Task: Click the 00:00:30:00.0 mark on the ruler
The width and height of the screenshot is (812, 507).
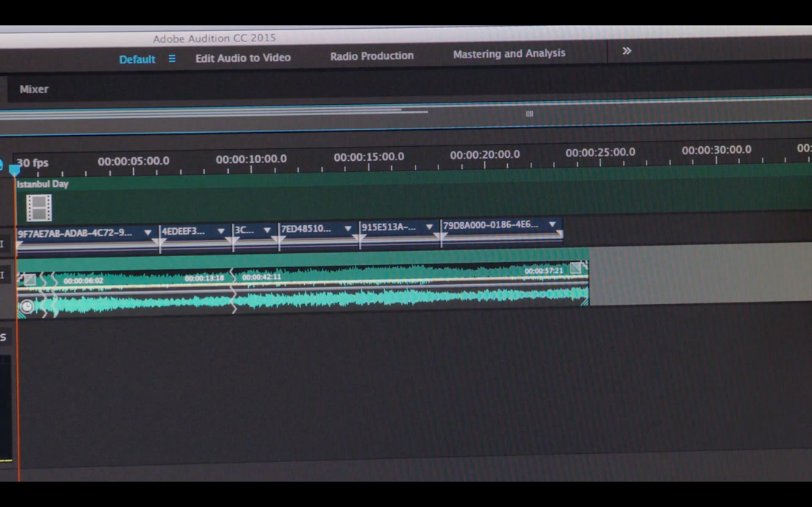Action: (716, 150)
